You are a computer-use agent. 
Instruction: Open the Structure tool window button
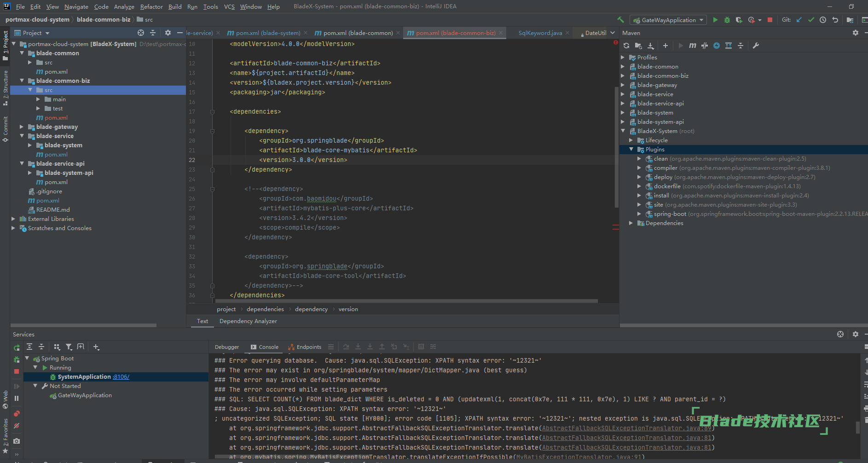6,87
